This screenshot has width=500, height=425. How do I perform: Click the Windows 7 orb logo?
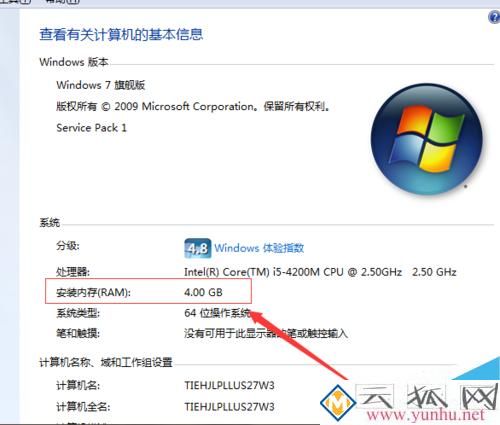[x=427, y=139]
